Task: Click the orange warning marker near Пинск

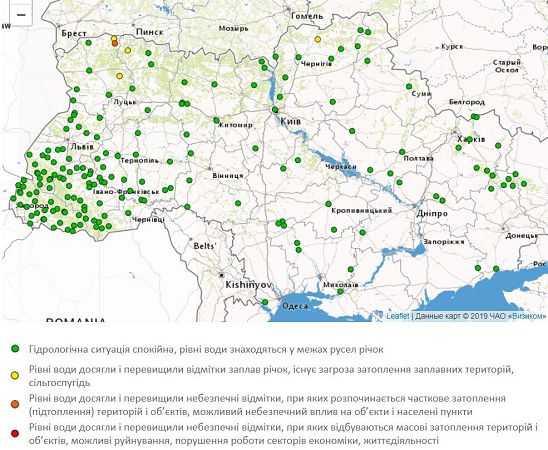Action: coord(115,44)
